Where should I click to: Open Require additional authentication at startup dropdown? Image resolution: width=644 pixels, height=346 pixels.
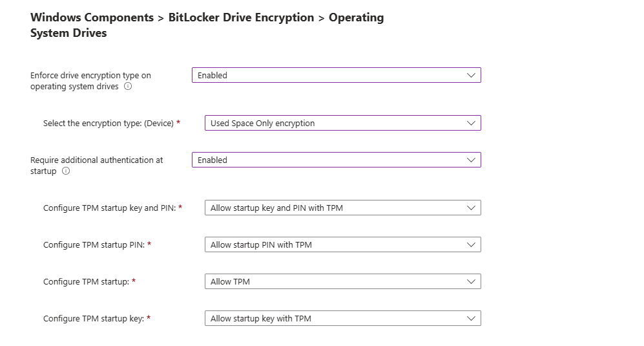tap(336, 160)
